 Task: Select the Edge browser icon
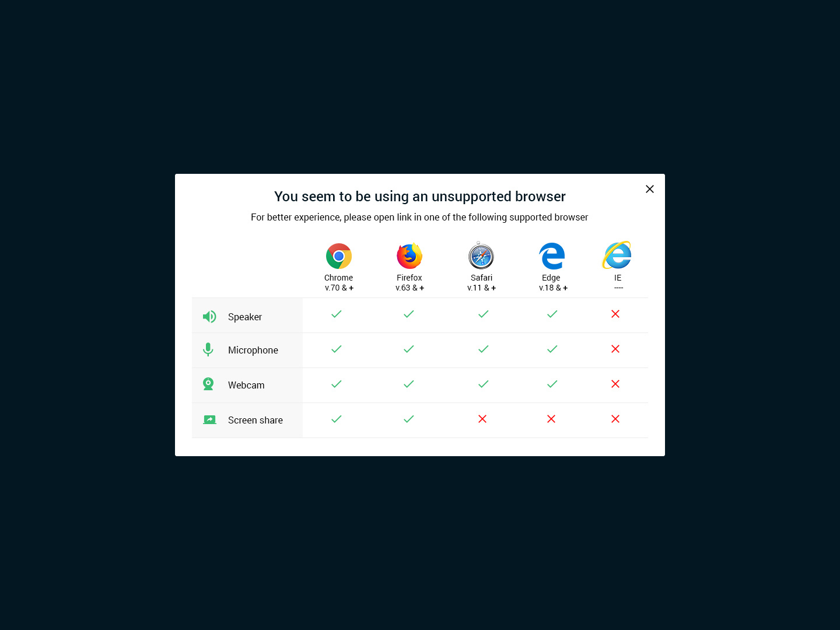551,256
